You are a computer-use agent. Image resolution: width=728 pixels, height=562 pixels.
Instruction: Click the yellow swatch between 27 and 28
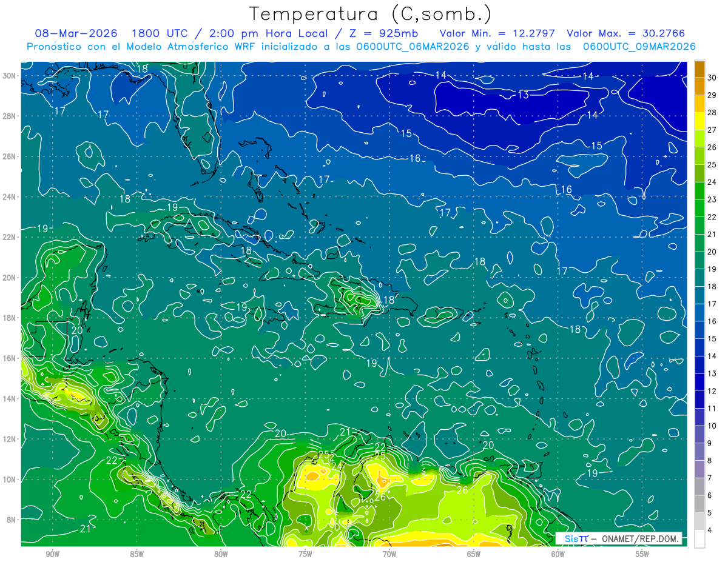[699, 122]
